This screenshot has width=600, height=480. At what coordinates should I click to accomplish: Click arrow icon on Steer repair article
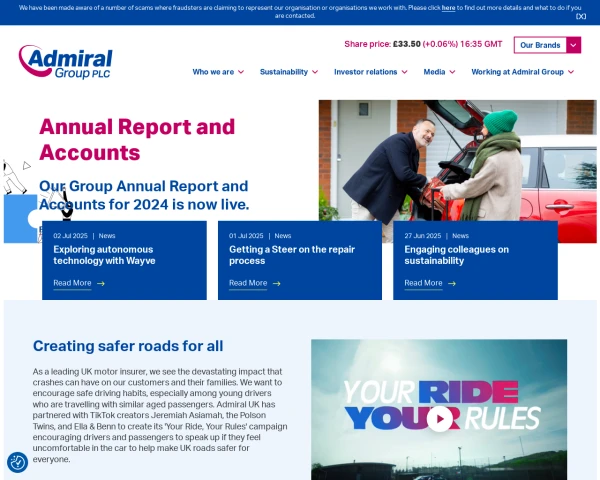[x=277, y=284]
